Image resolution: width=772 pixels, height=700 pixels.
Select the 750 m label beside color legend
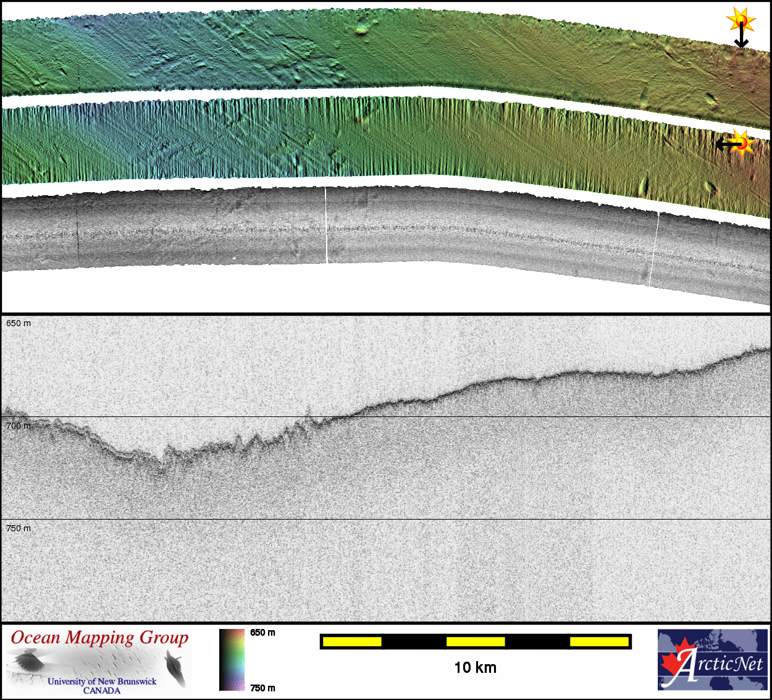262,688
